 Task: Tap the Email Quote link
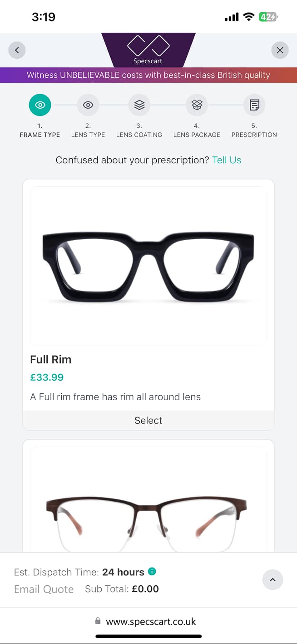click(44, 589)
